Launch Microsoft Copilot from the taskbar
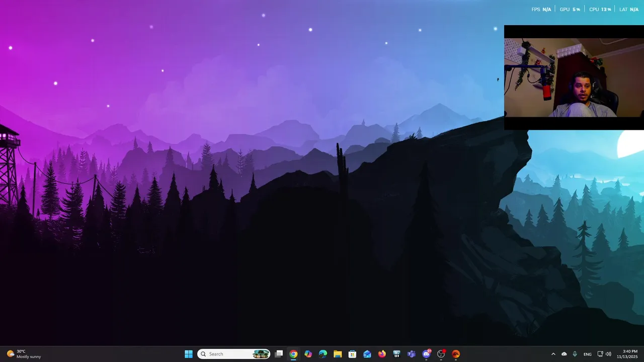Image resolution: width=644 pixels, height=362 pixels. coord(308,354)
